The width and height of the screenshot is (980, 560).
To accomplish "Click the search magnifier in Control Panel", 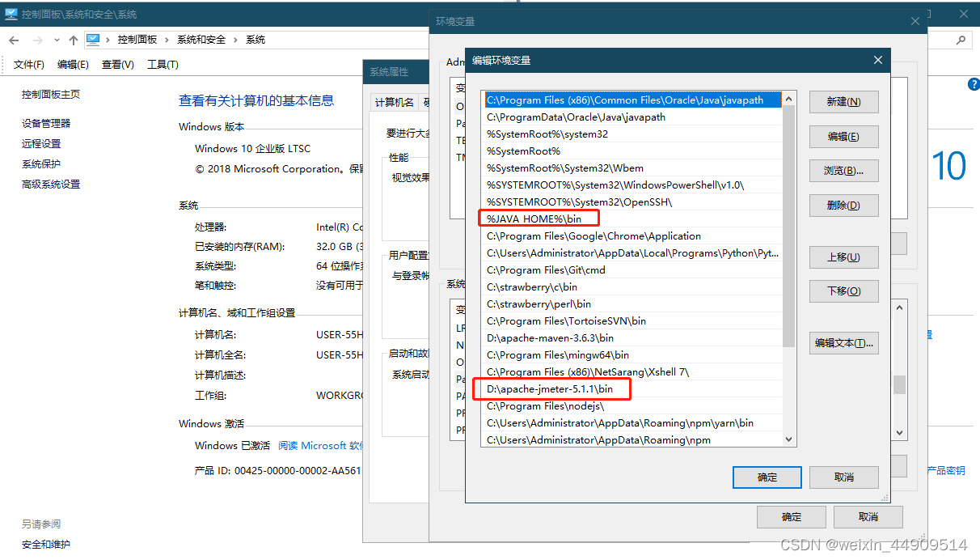I will click(x=961, y=40).
